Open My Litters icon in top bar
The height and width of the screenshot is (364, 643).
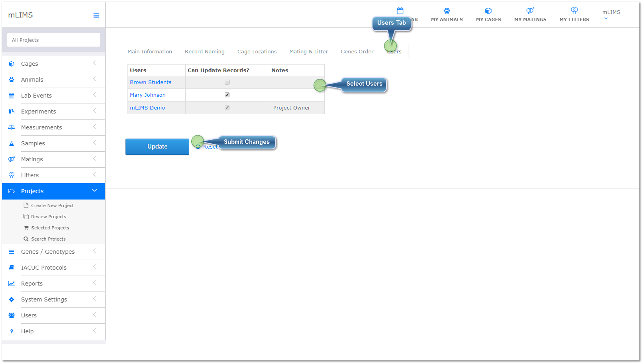(x=574, y=11)
